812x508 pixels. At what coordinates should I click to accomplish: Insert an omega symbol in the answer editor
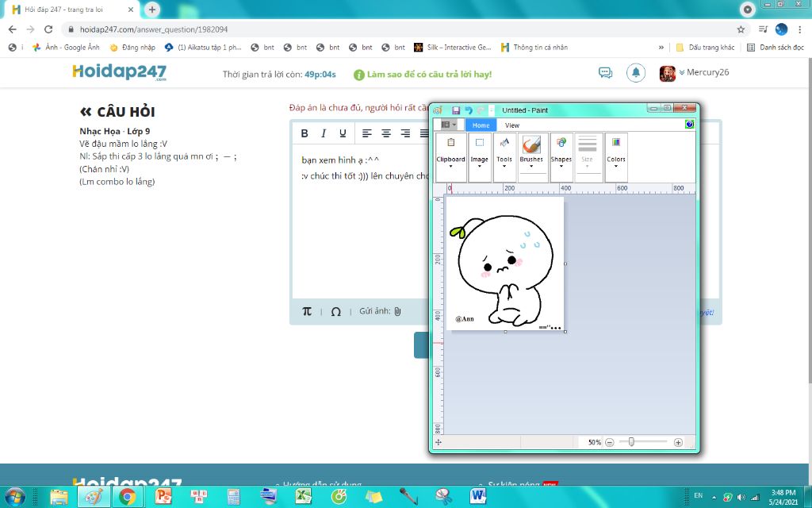click(336, 312)
